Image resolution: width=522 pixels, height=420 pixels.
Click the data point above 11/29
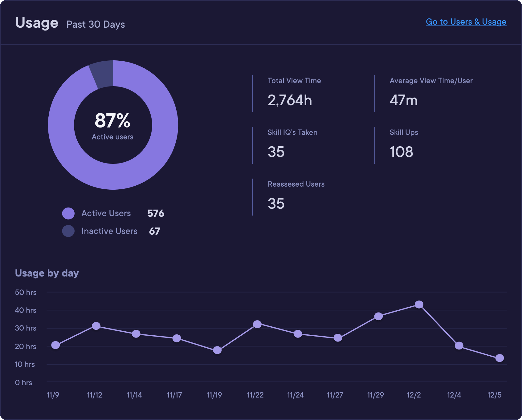pyautogui.click(x=378, y=316)
